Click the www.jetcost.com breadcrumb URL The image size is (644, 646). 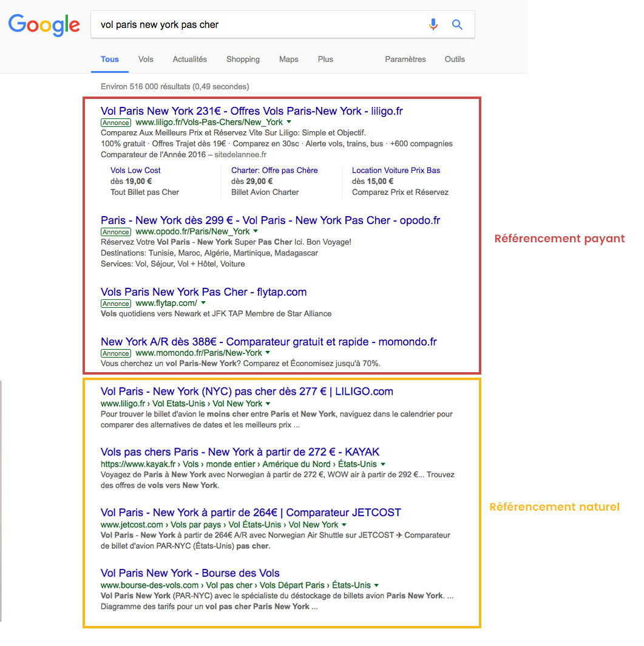[132, 525]
